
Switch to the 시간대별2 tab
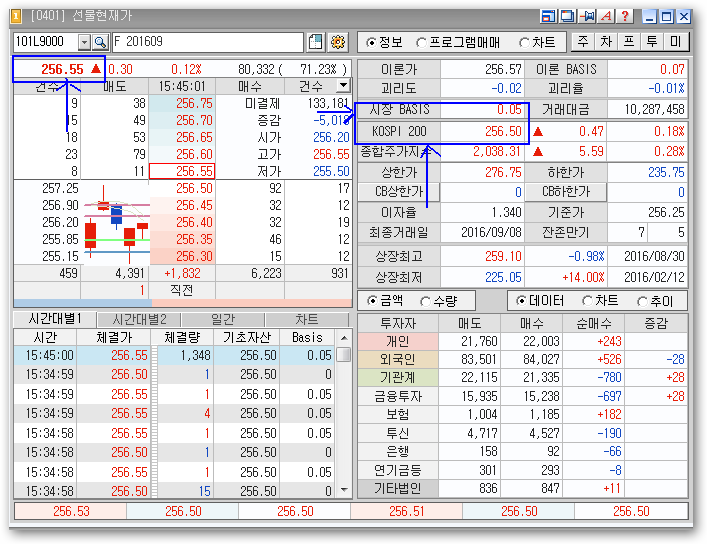click(139, 320)
